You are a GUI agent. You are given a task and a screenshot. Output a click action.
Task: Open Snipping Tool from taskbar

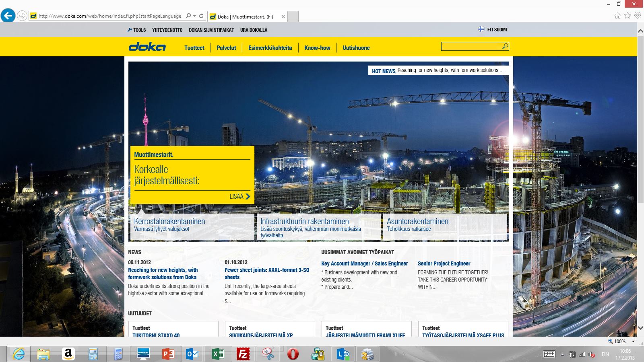[x=268, y=354]
